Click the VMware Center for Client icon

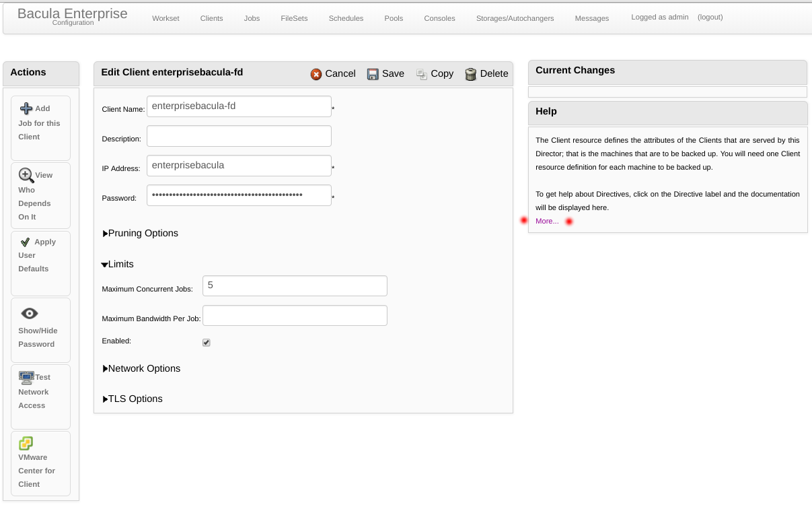[26, 443]
